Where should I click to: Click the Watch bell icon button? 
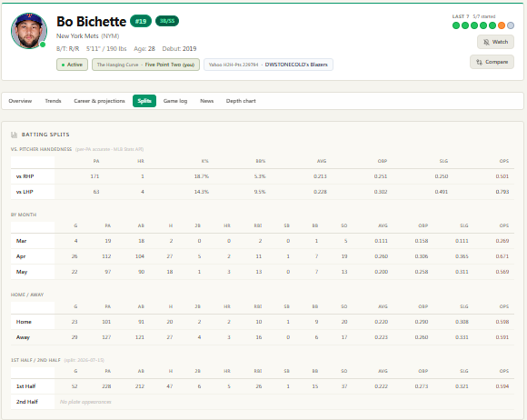tap(495, 42)
